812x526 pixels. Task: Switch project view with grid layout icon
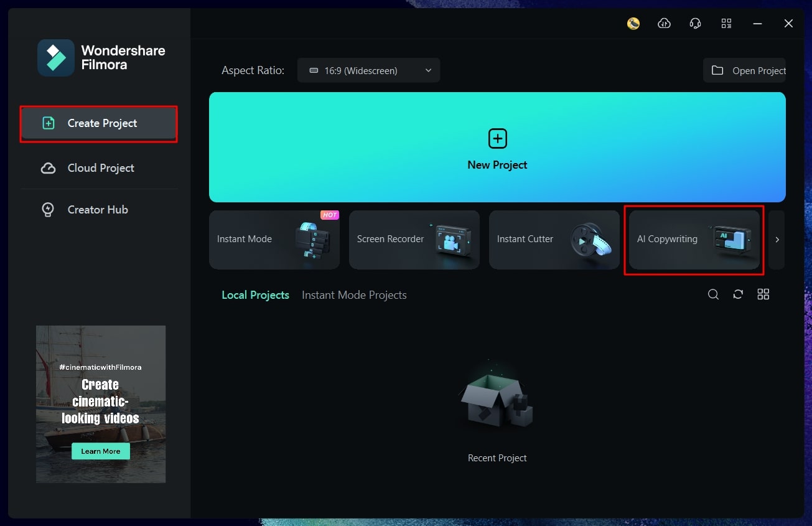pyautogui.click(x=763, y=294)
